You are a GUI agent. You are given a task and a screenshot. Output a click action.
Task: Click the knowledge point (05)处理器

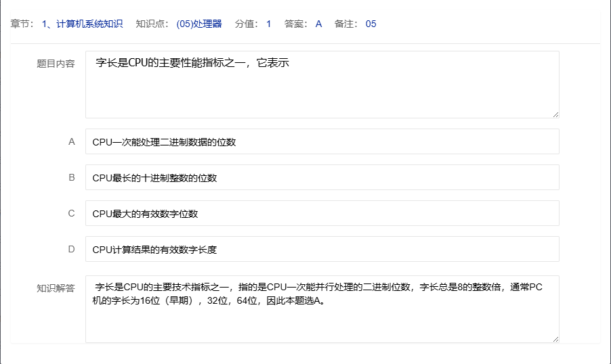pyautogui.click(x=198, y=24)
